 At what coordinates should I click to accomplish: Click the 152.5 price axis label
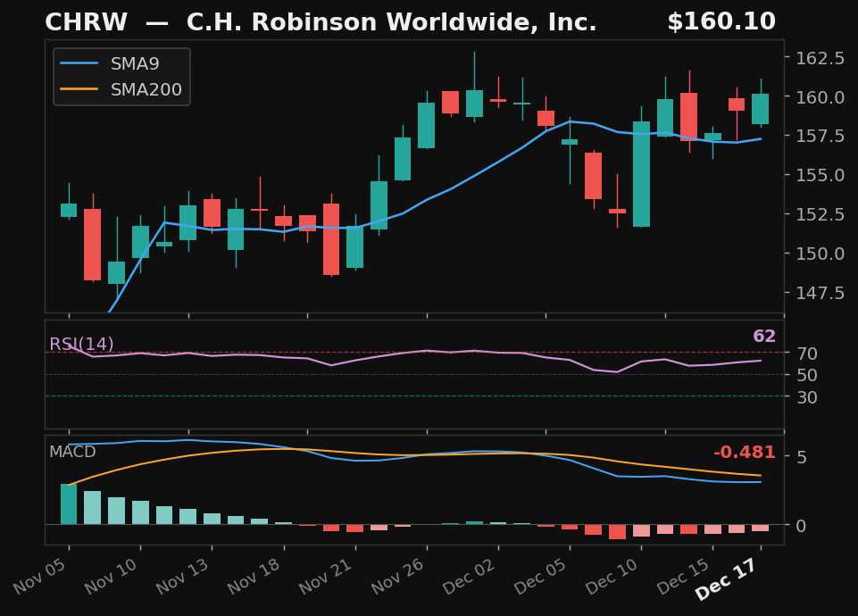820,214
